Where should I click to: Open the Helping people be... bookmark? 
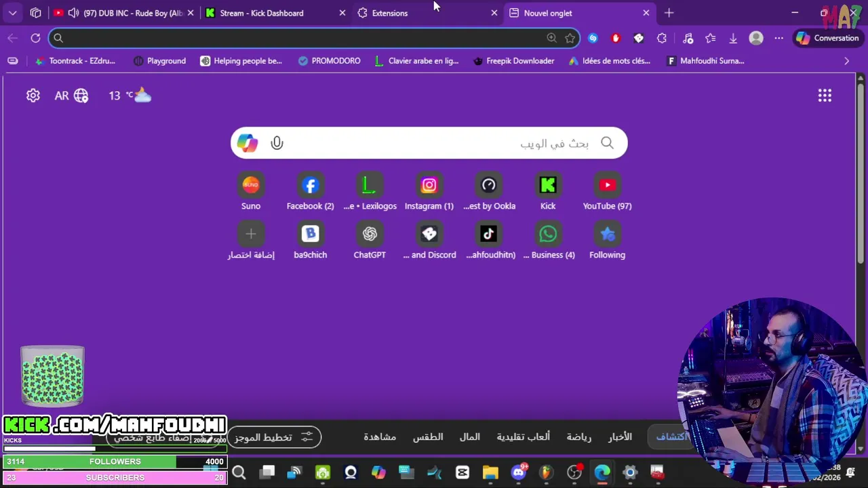[241, 61]
